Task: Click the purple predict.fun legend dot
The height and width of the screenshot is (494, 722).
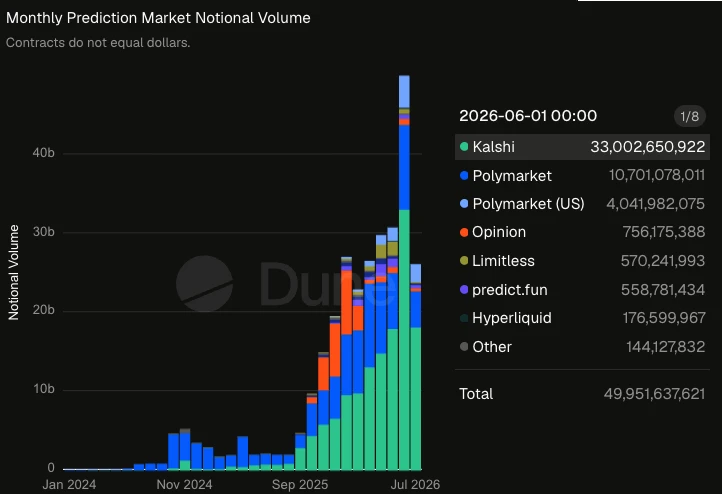Action: pos(464,290)
